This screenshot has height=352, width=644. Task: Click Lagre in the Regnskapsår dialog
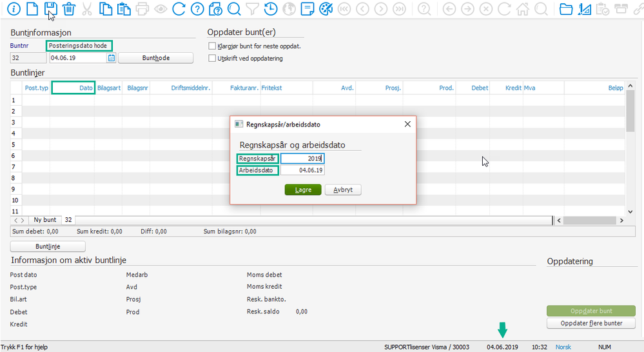tap(303, 190)
